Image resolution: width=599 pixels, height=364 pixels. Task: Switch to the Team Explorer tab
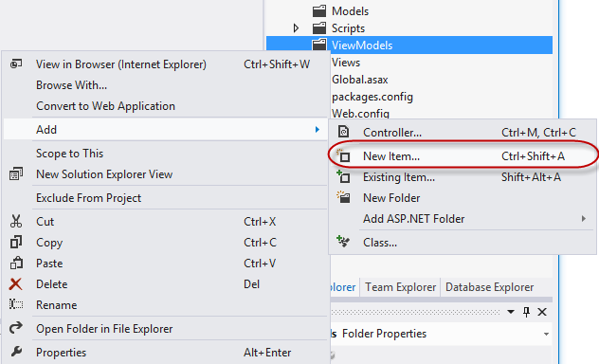click(400, 287)
